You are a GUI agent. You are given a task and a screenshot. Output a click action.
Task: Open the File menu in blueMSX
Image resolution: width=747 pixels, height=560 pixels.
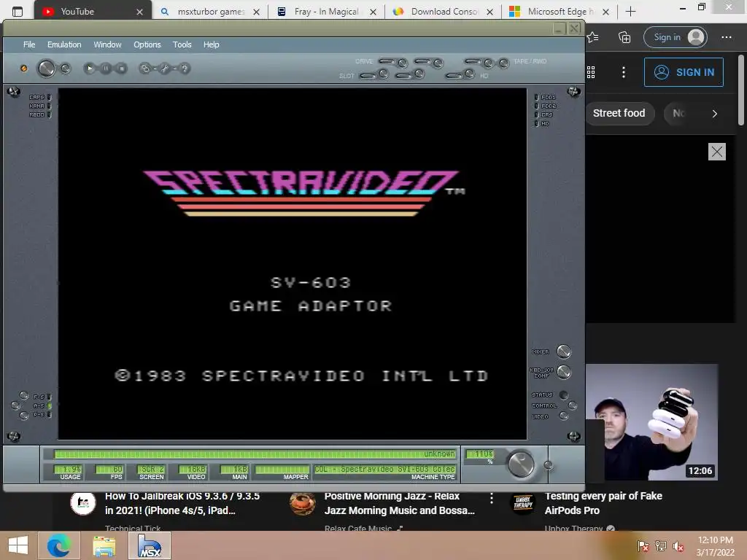(29, 44)
